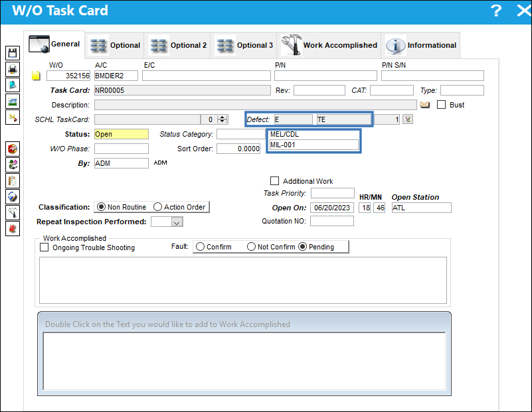Click the Status field showing Open

tap(122, 134)
